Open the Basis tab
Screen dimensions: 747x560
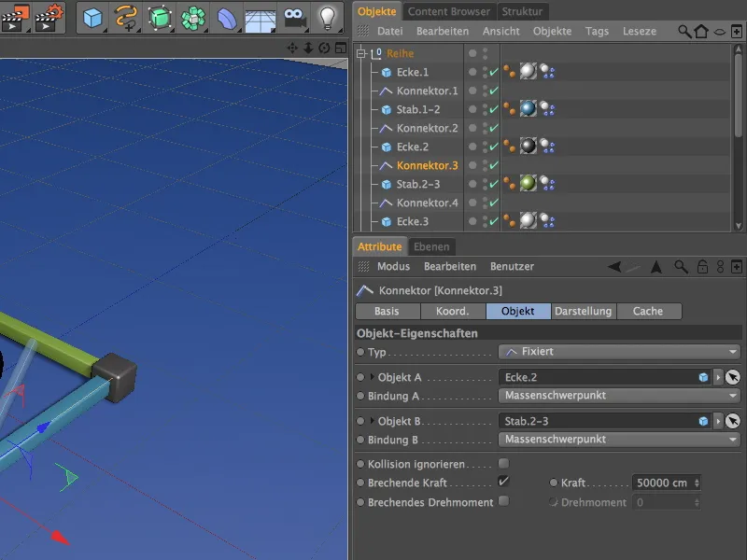point(387,311)
